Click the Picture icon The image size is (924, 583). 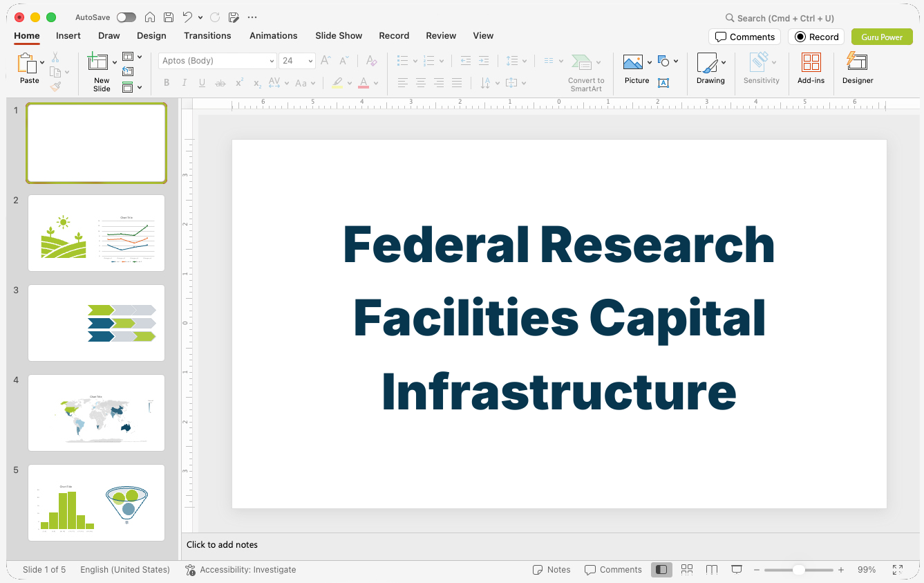633,62
